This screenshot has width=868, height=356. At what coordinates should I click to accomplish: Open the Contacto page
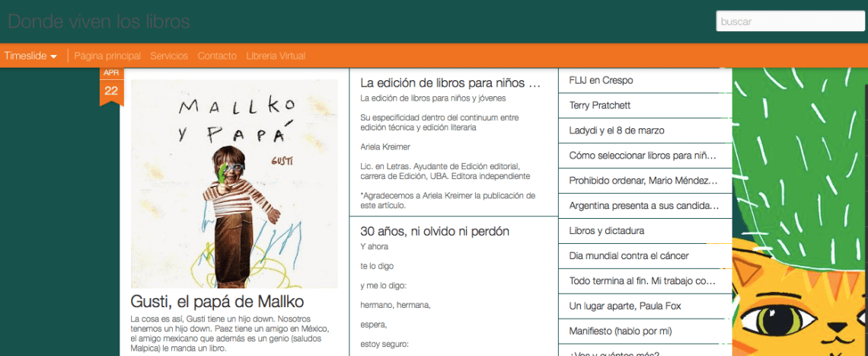coord(217,56)
